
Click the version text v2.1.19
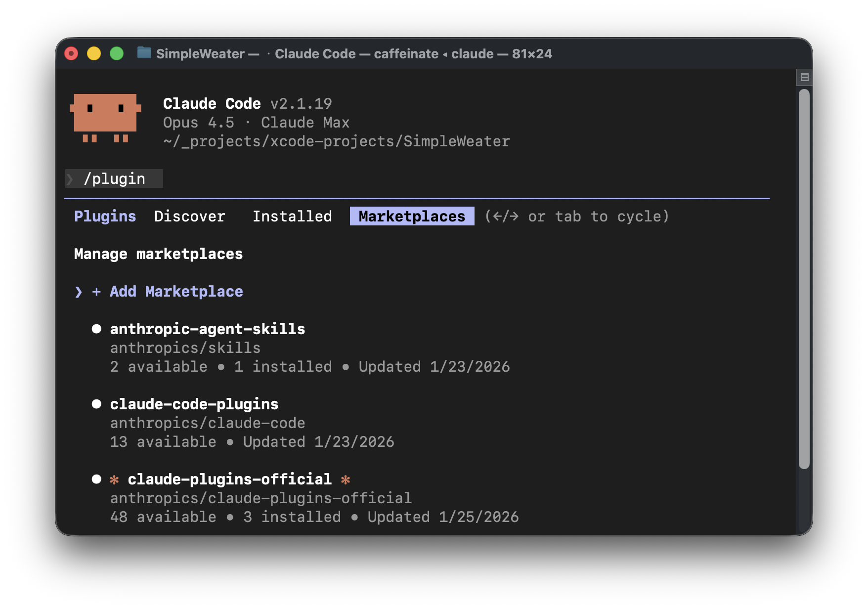[301, 103]
